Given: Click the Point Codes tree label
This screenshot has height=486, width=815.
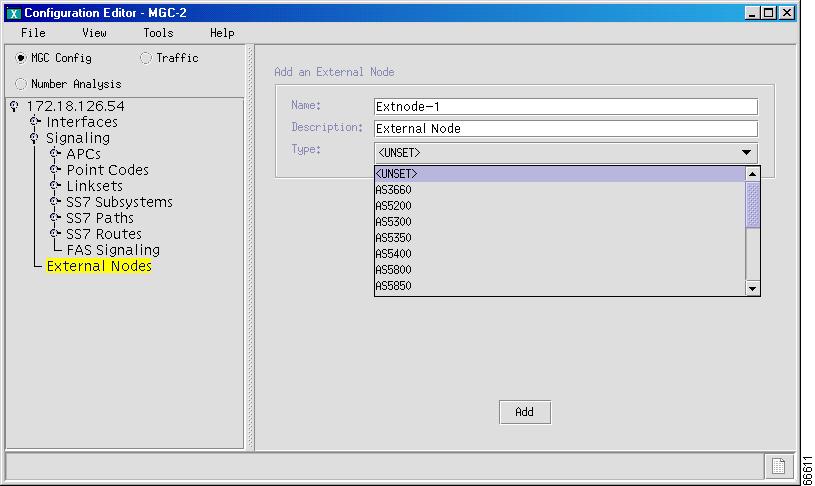Looking at the screenshot, I should click(x=108, y=170).
